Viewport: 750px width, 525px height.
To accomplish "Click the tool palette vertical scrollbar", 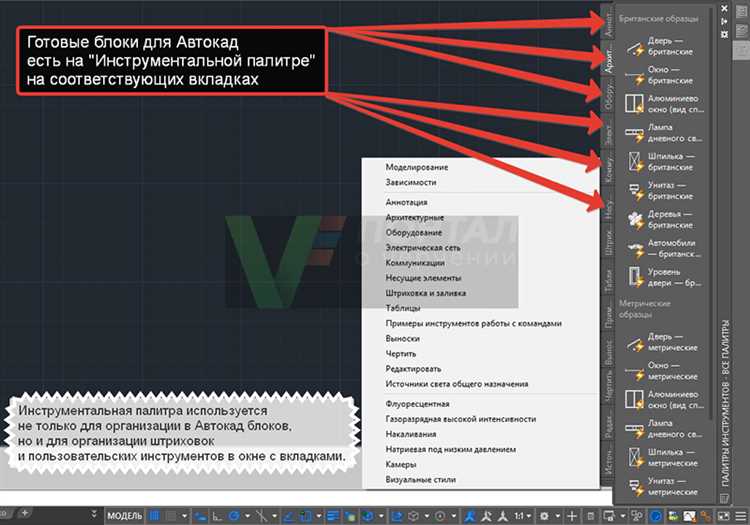I will pyautogui.click(x=711, y=215).
